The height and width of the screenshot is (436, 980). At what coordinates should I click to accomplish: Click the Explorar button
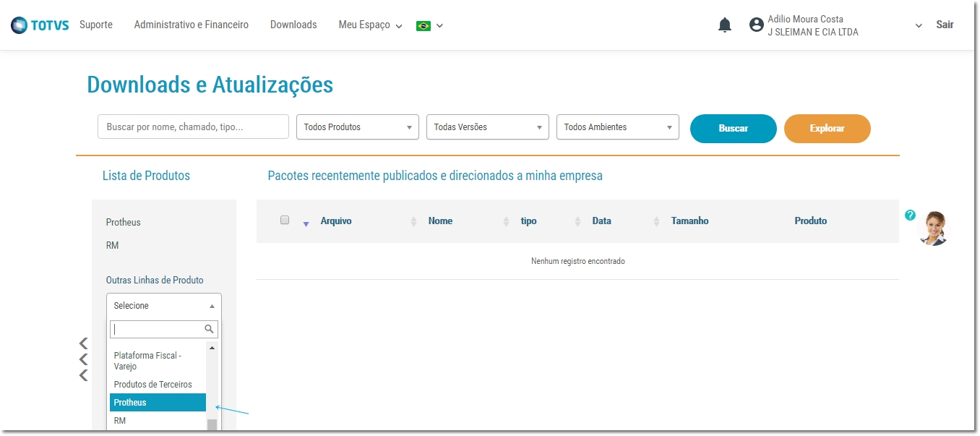coord(828,129)
